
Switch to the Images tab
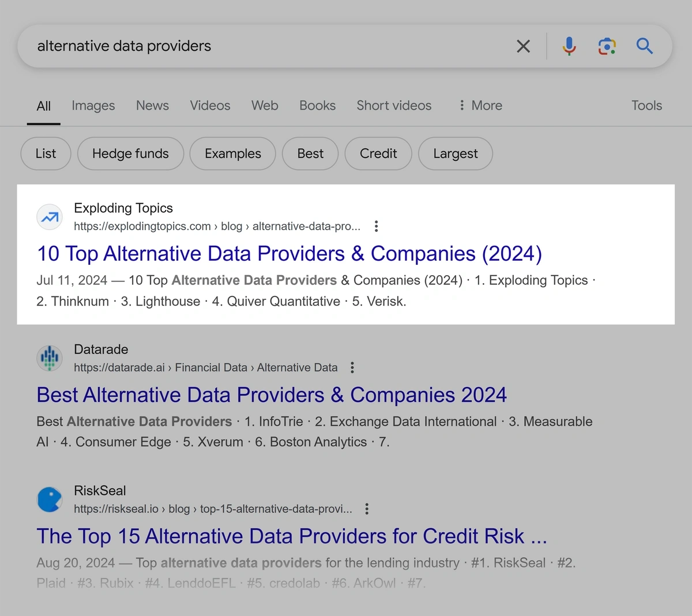click(x=93, y=106)
